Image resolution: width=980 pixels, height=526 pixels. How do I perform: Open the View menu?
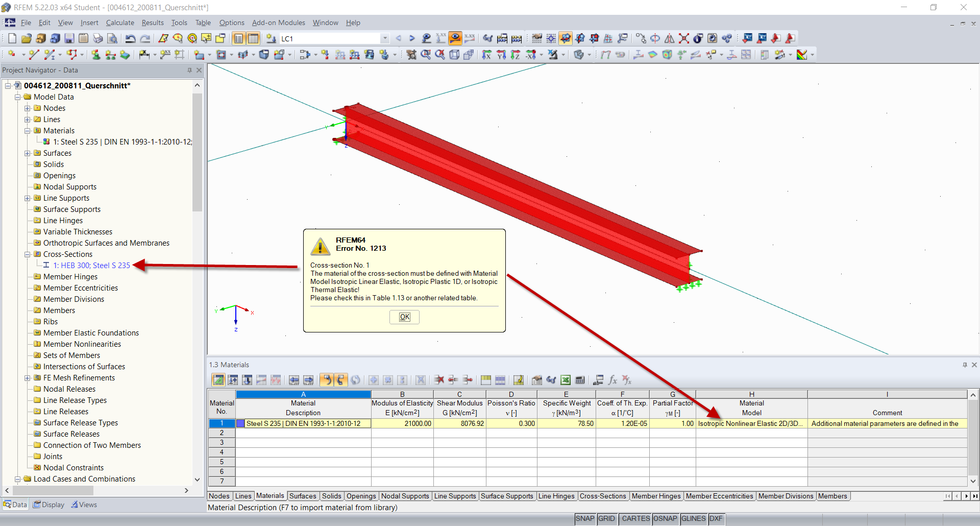click(x=65, y=22)
